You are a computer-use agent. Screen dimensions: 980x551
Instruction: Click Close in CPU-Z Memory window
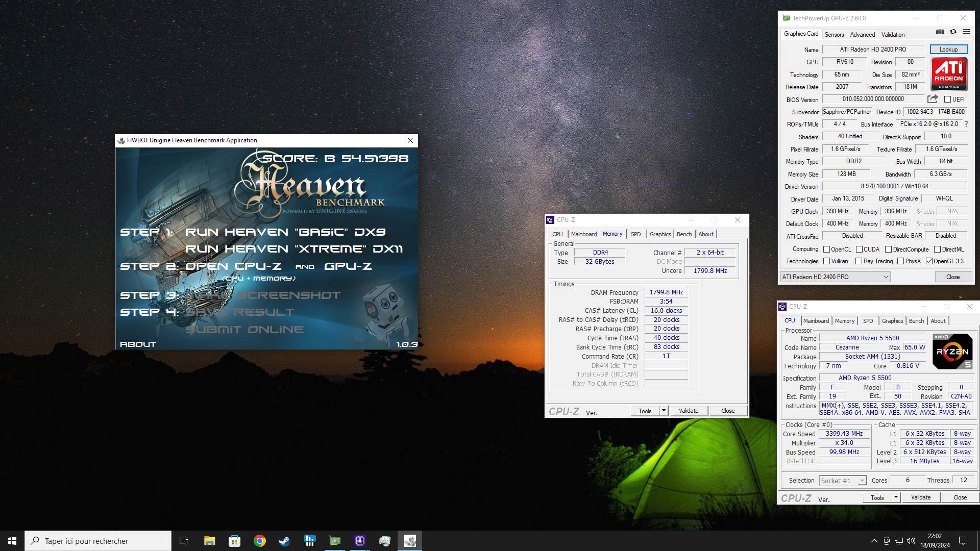tap(727, 411)
